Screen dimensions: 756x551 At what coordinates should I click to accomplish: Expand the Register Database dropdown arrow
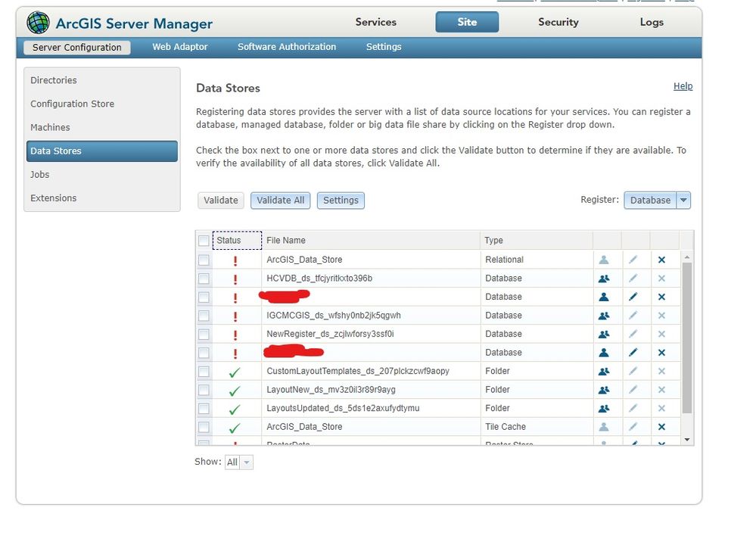[683, 200]
